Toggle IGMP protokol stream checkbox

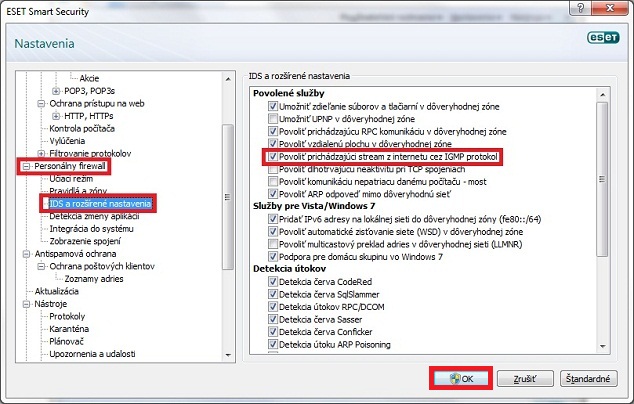click(273, 157)
